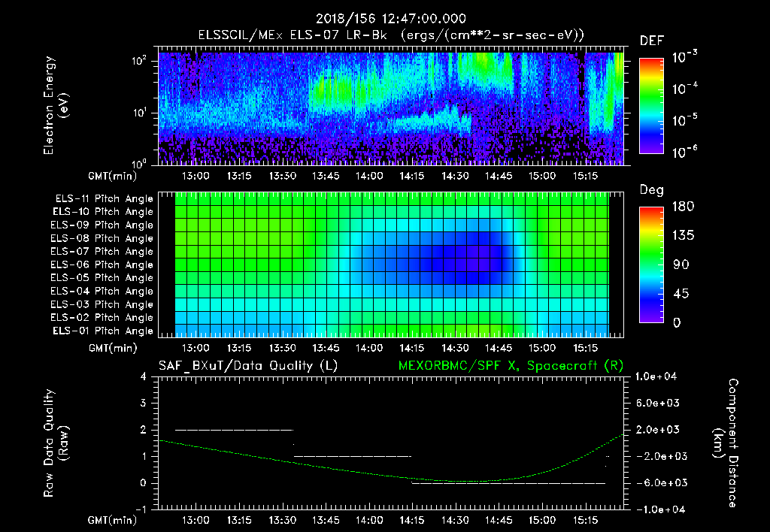The width and height of the screenshot is (770, 532).
Task: Click the 10^2 electron energy tick label
Action: pos(139,62)
